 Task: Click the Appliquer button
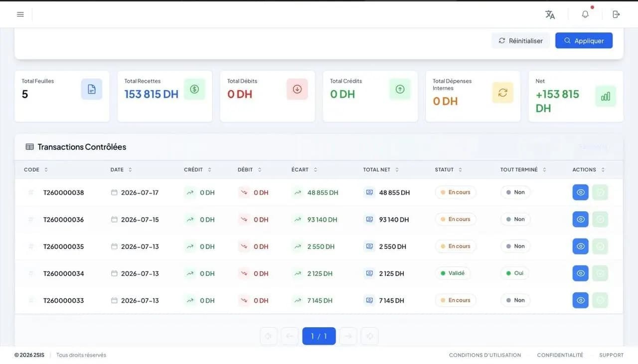pos(584,41)
